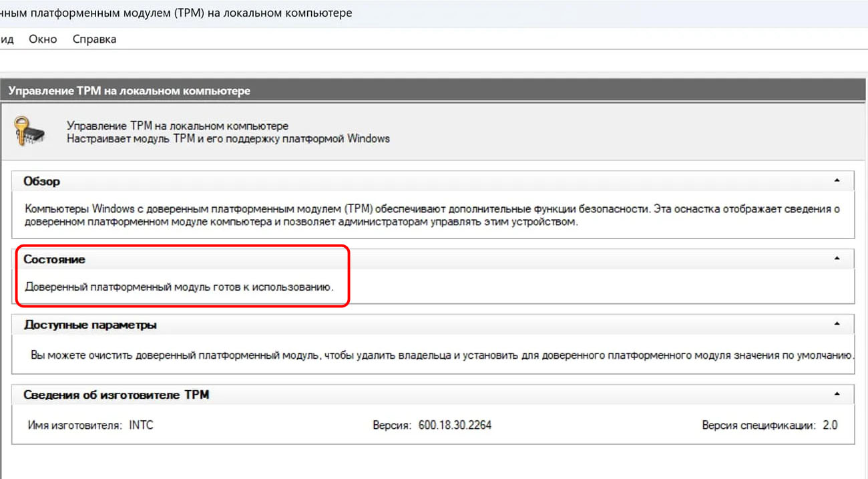Collapse the Состояние section arrow
This screenshot has width=868, height=479.
pyautogui.click(x=837, y=259)
